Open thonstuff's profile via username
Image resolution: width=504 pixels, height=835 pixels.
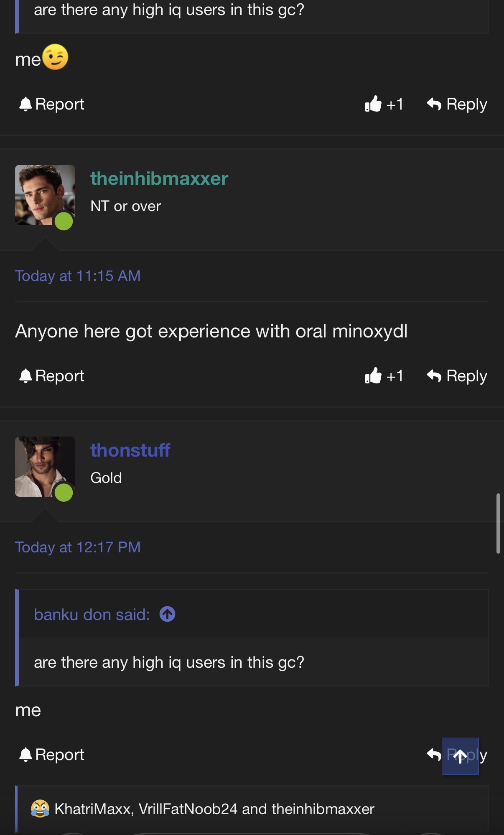[x=130, y=450]
